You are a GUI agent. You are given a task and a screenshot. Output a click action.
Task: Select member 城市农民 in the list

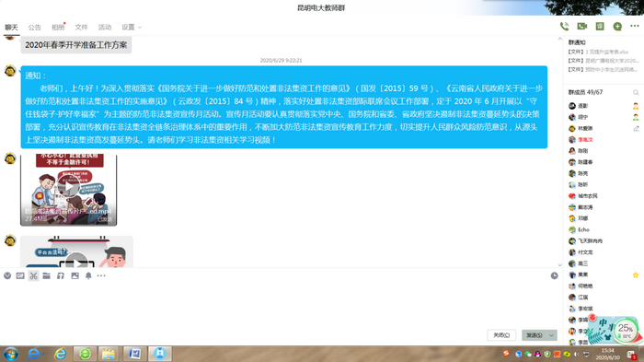[x=582, y=196]
